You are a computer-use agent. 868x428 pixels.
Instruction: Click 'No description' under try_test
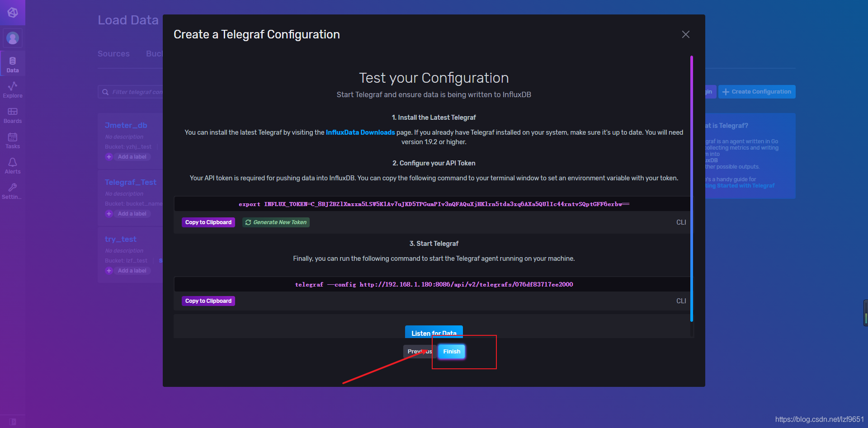[124, 251]
